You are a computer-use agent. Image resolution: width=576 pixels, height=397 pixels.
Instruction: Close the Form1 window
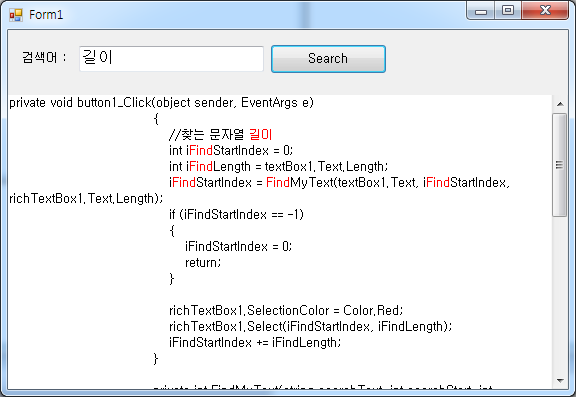pos(545,11)
